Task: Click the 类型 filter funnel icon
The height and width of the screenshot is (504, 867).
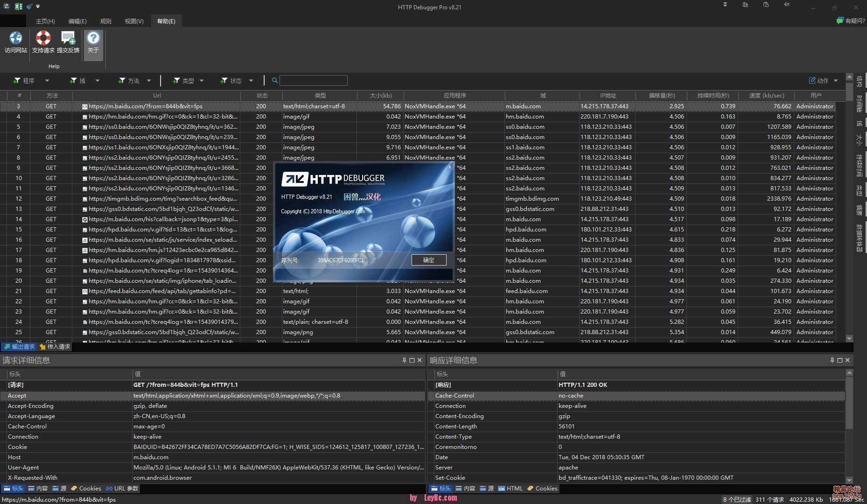Action: 176,81
